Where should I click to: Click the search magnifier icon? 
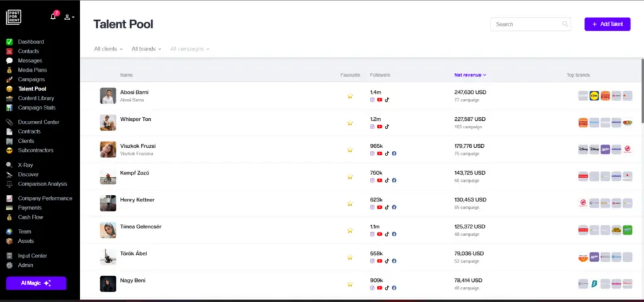pyautogui.click(x=565, y=25)
